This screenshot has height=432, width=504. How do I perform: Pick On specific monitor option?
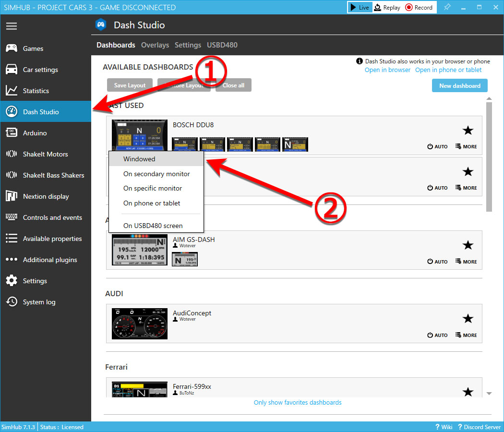156,188
